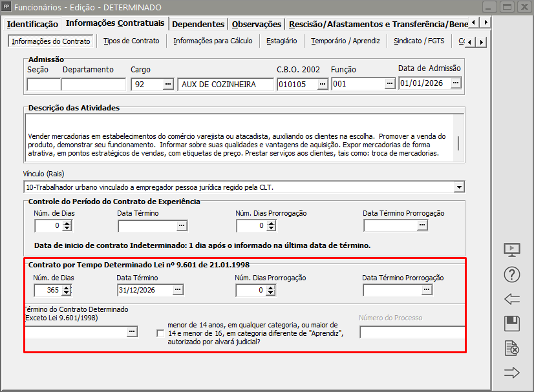Expand the Vínculo (Rais) dropdown
534x392 pixels.
click(x=459, y=187)
